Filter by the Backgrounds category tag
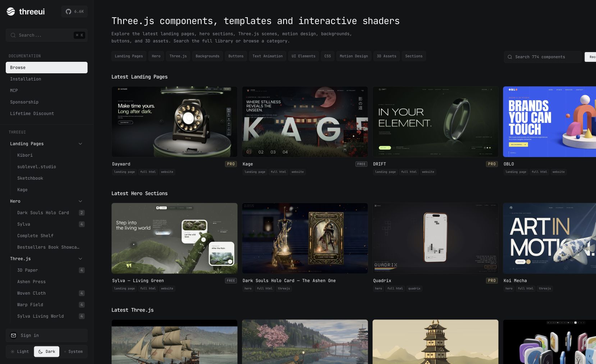Image resolution: width=596 pixels, height=364 pixels. coord(207,56)
